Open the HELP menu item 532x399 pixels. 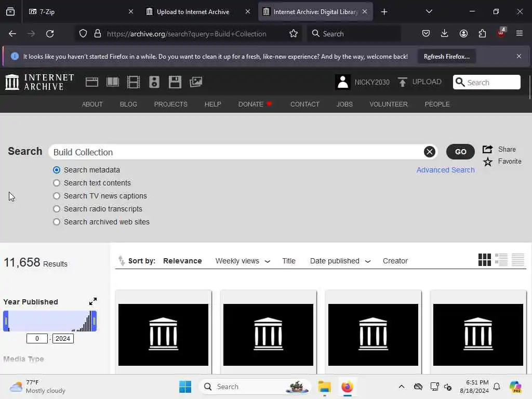(212, 104)
